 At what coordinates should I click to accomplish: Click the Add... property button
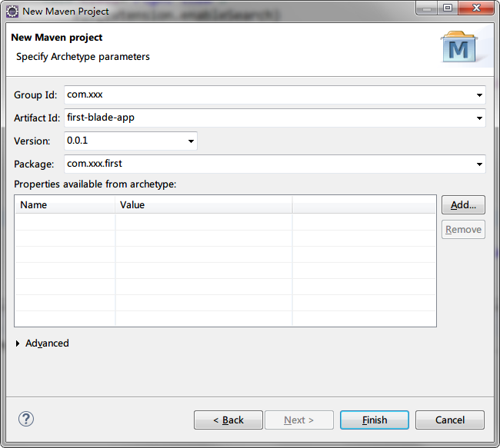[463, 205]
